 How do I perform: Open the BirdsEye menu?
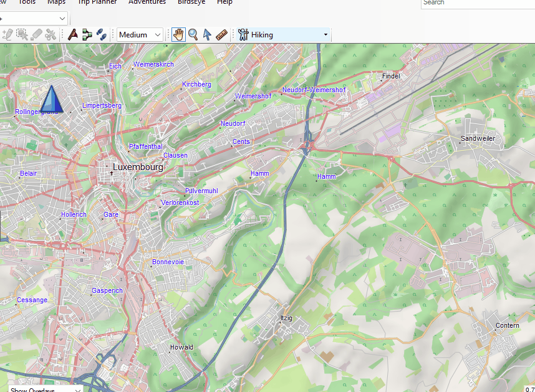[191, 2]
